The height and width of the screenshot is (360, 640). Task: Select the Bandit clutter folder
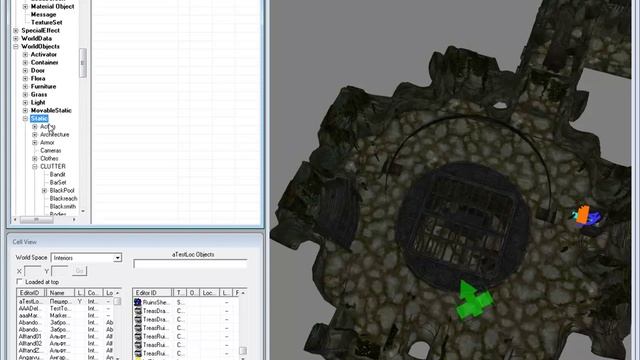pos(58,174)
